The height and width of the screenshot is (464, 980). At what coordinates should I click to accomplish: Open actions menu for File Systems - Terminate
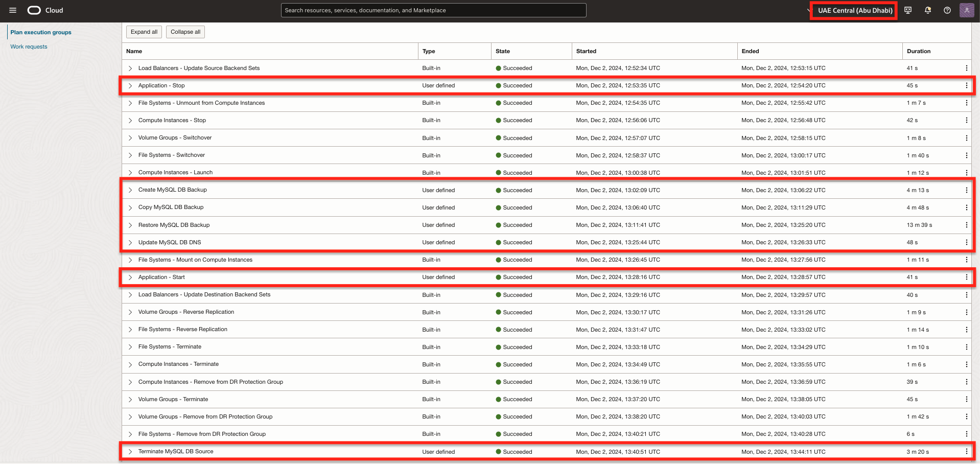(966, 347)
